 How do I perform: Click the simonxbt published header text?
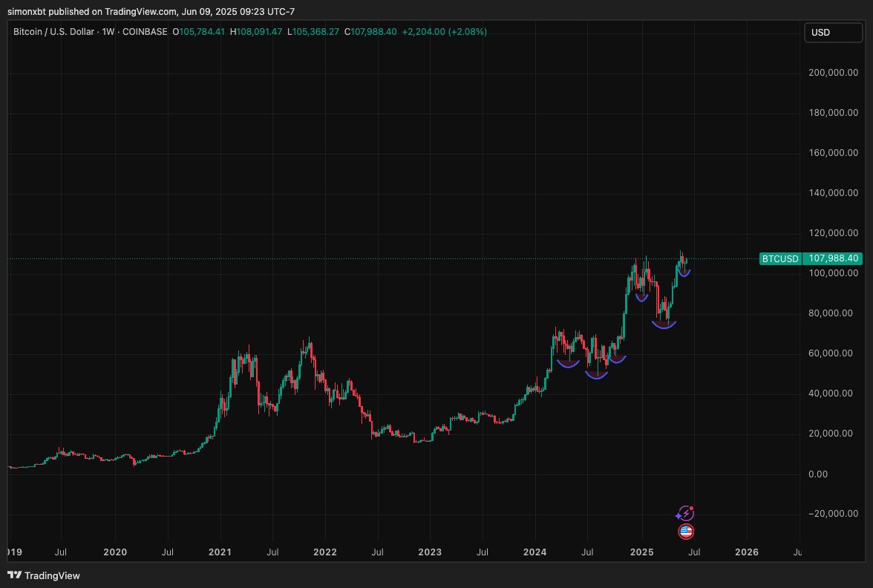click(151, 11)
